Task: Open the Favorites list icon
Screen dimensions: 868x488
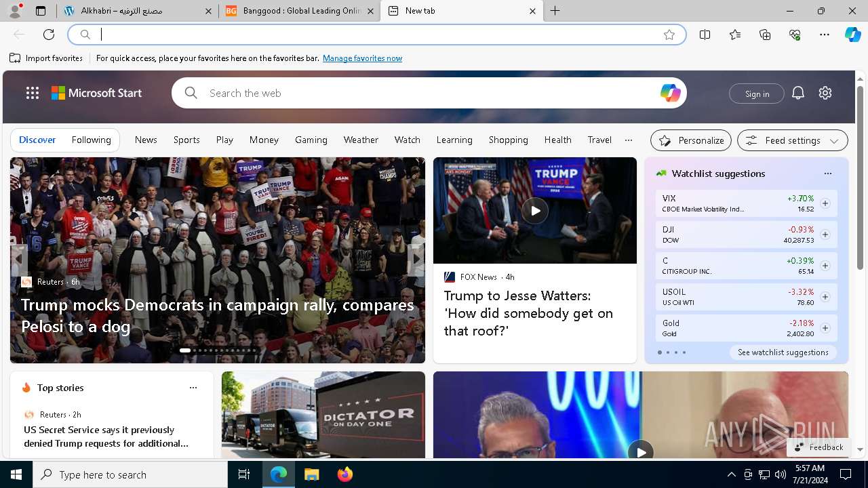Action: [x=735, y=35]
